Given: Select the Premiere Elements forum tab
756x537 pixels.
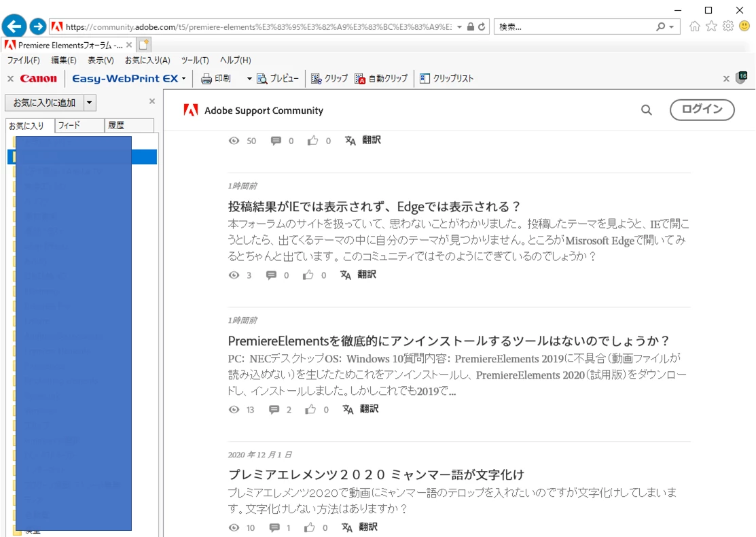Looking at the screenshot, I should pos(67,45).
